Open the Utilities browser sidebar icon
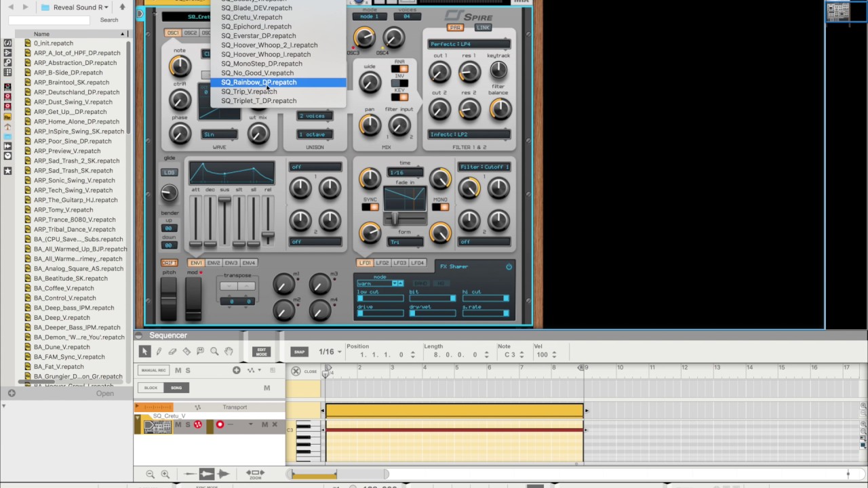Image resolution: width=868 pixels, height=488 pixels. tap(7, 62)
